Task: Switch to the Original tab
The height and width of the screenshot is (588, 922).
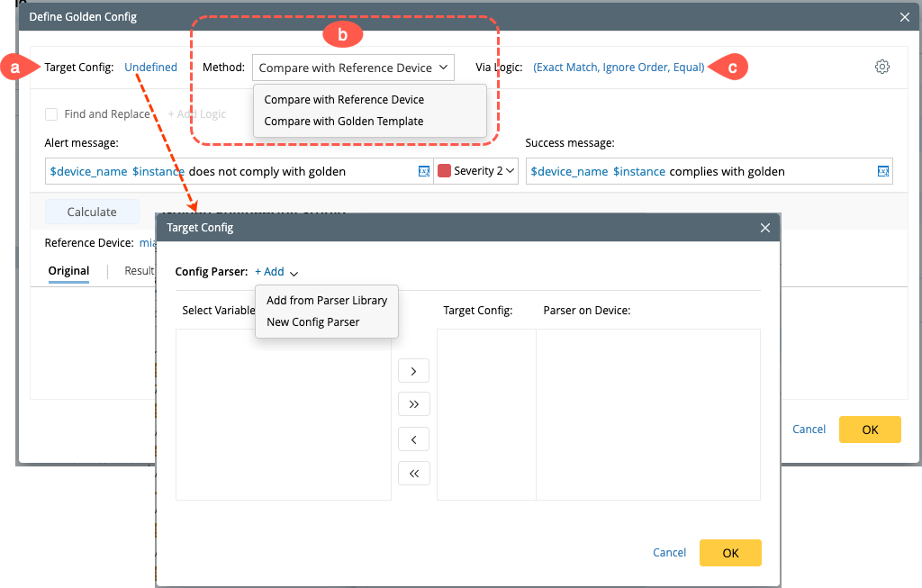Action: [68, 271]
